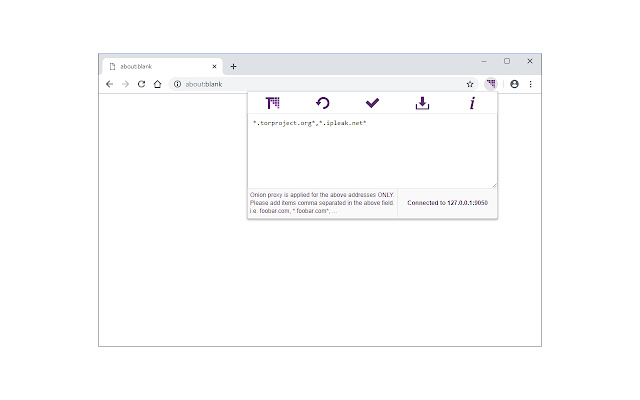Click the Tor logo icon in popup
Image resolution: width=640 pixels, height=400 pixels.
click(x=272, y=103)
